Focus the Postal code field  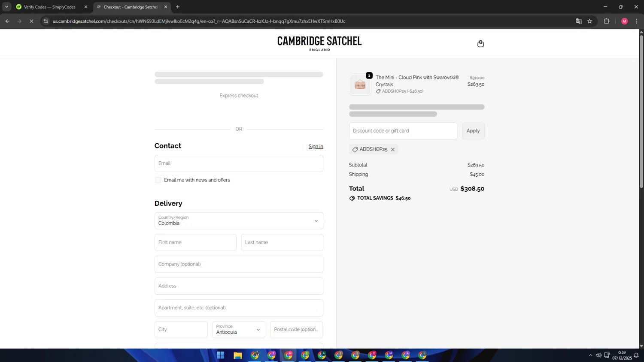click(x=296, y=329)
